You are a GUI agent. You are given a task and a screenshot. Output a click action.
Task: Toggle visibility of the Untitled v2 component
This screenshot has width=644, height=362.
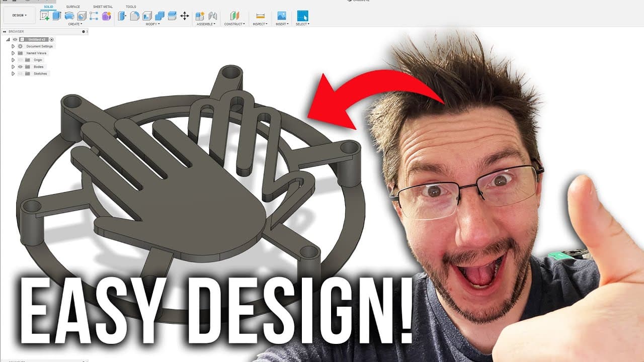tap(15, 39)
